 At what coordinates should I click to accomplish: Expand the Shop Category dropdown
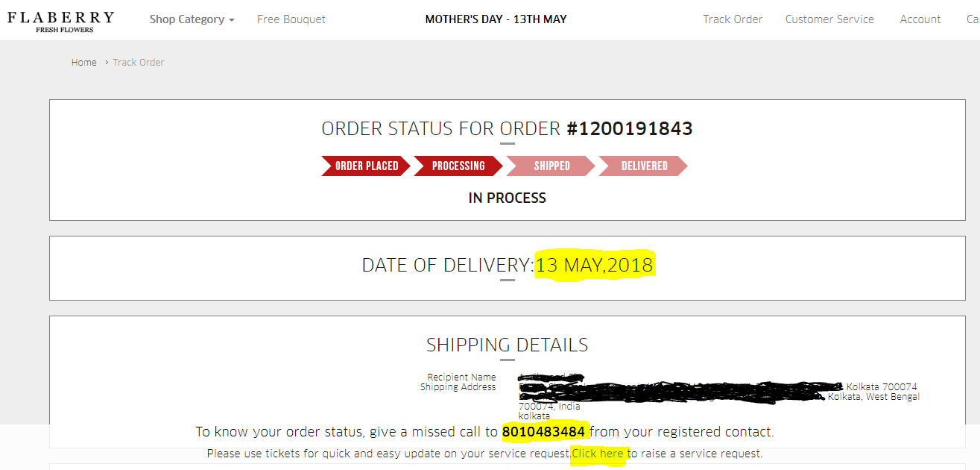pos(192,19)
